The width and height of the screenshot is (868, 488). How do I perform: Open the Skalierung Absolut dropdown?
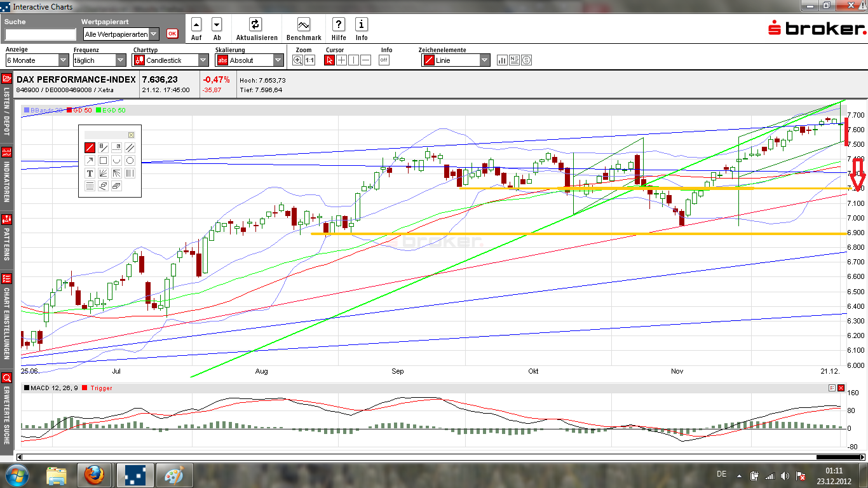pyautogui.click(x=249, y=60)
